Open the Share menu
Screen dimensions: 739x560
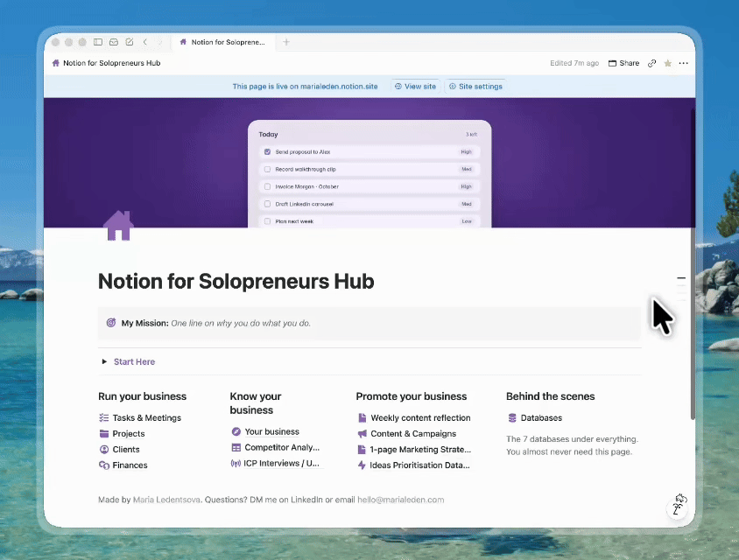[x=623, y=63]
